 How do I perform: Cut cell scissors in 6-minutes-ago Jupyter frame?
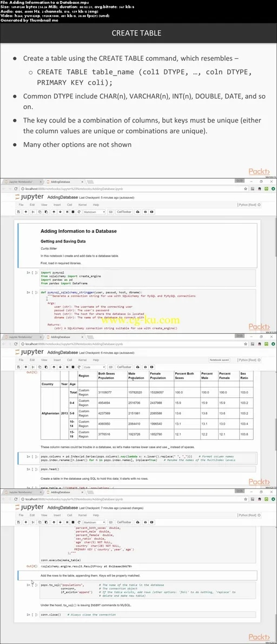click(x=34, y=367)
